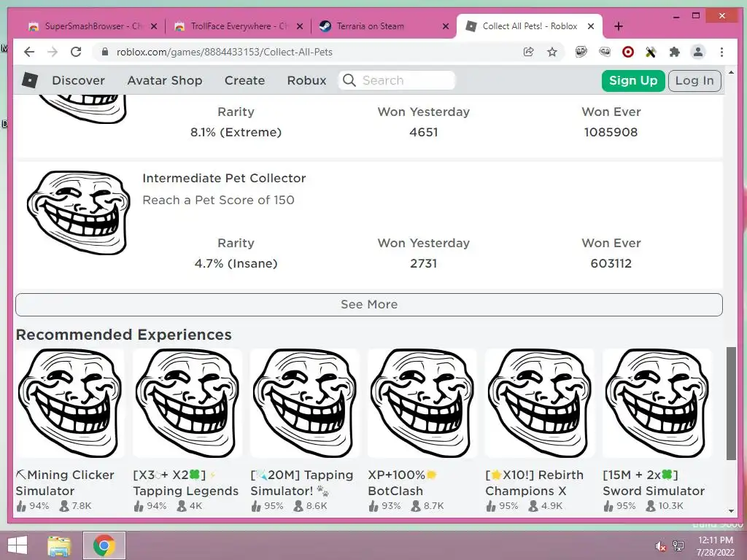Click Mining Clicker Simulator title link
This screenshot has width=747, height=560.
point(65,483)
